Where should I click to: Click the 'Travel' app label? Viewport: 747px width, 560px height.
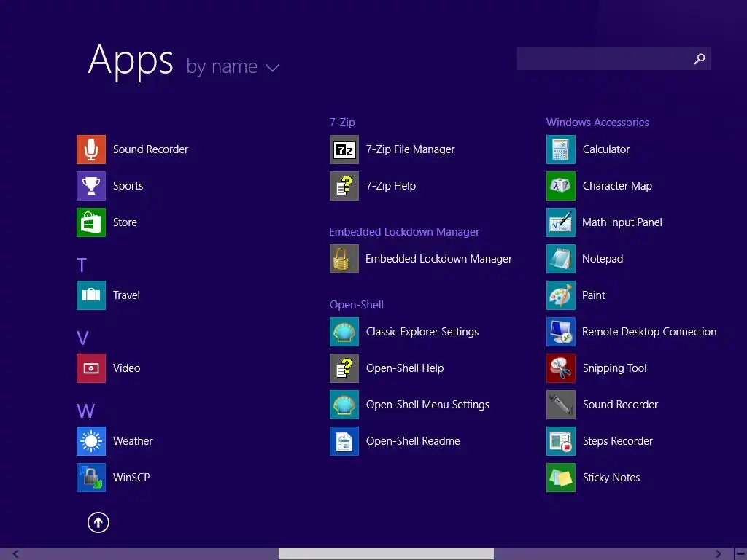coord(126,295)
